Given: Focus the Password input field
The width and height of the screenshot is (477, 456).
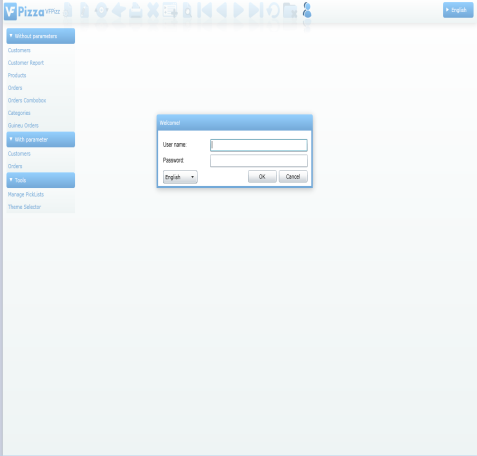Looking at the screenshot, I should click(x=259, y=161).
